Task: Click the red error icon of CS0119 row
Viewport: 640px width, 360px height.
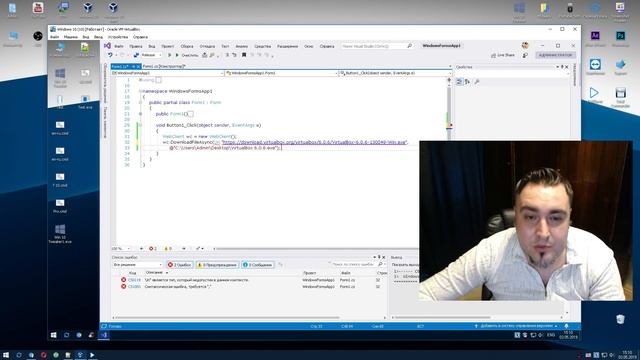Action: pyautogui.click(x=123, y=280)
